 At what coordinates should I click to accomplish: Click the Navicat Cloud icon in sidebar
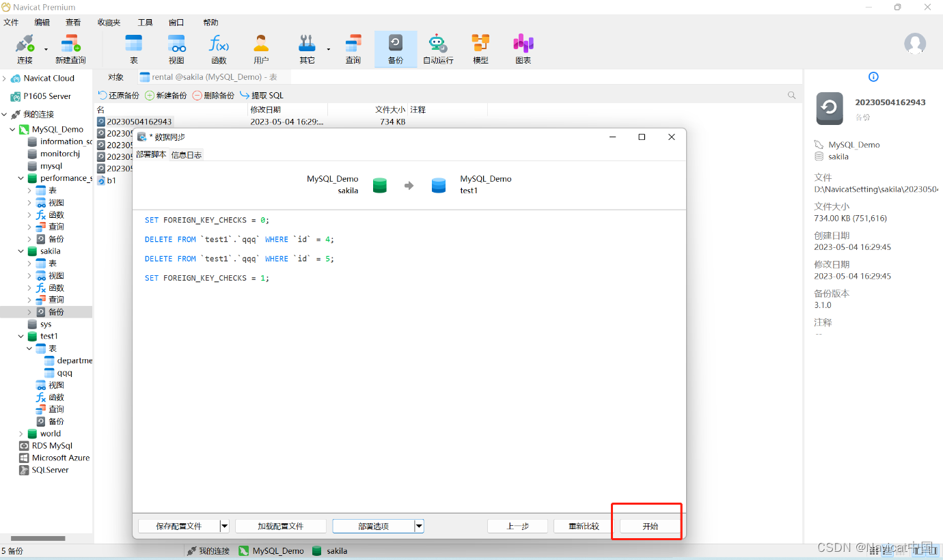pyautogui.click(x=16, y=79)
